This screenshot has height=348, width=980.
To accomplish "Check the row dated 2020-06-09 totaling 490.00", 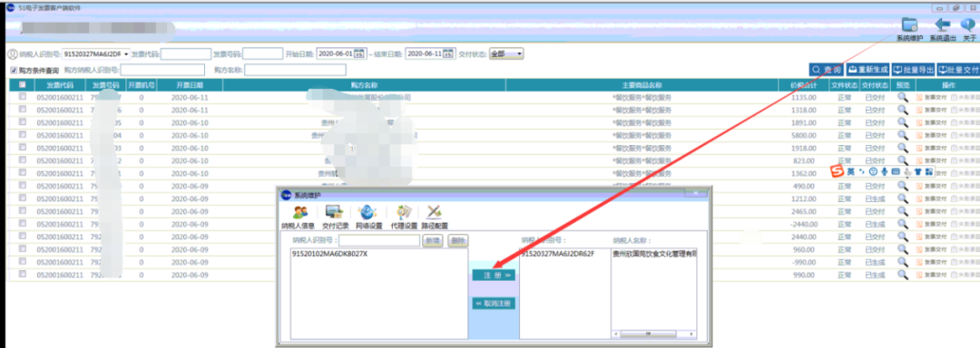I will click(x=23, y=186).
